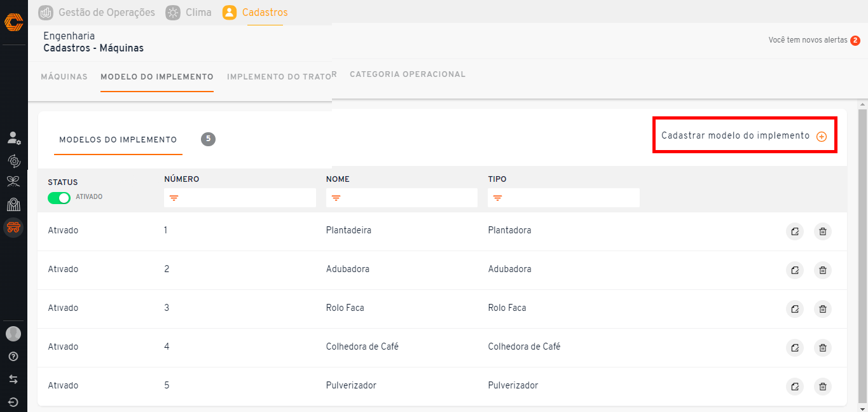The height and width of the screenshot is (412, 868).
Task: Open the Número column filter icon
Action: [174, 198]
